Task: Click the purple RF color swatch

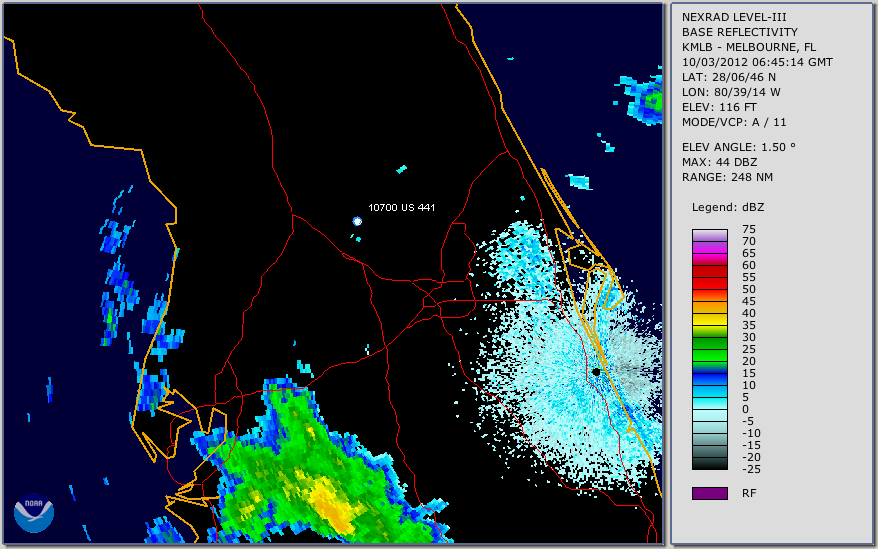Action: [x=709, y=493]
